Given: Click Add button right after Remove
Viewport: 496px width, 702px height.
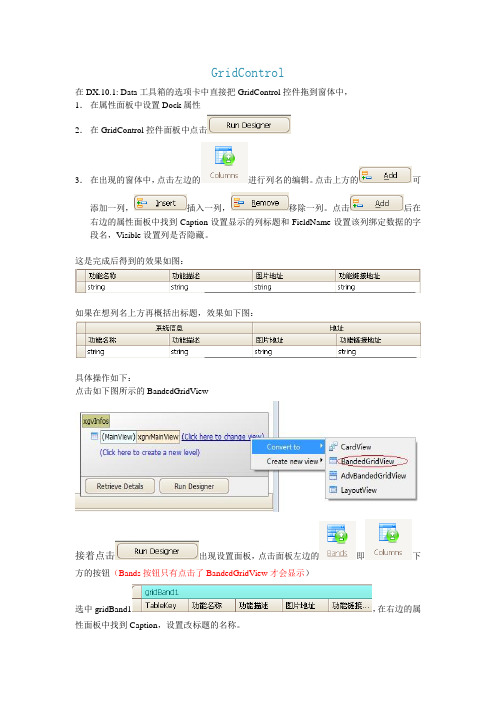Looking at the screenshot, I should 376,203.
